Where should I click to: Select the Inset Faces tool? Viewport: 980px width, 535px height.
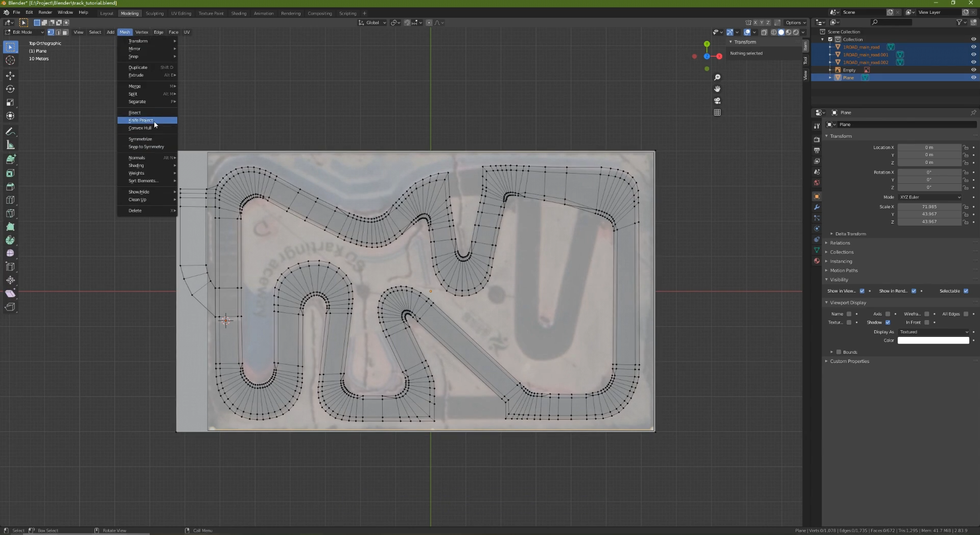click(10, 174)
